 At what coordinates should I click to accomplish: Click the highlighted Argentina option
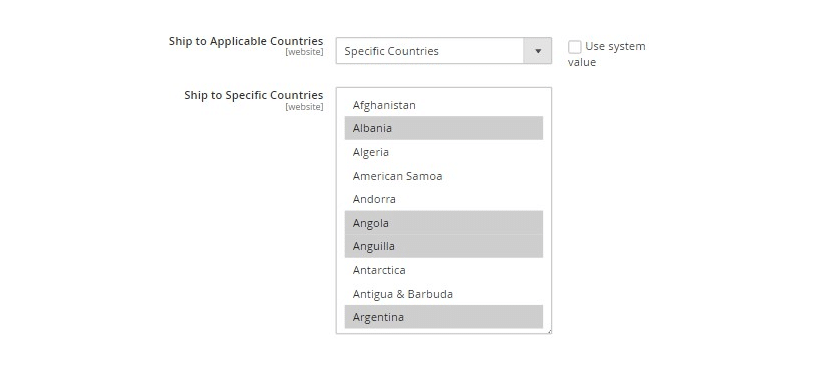[444, 317]
